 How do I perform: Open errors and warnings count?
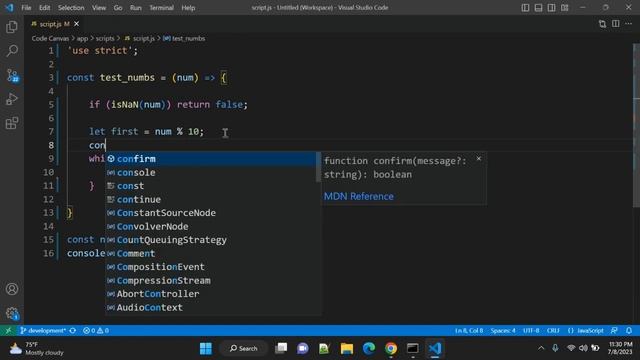(x=96, y=331)
